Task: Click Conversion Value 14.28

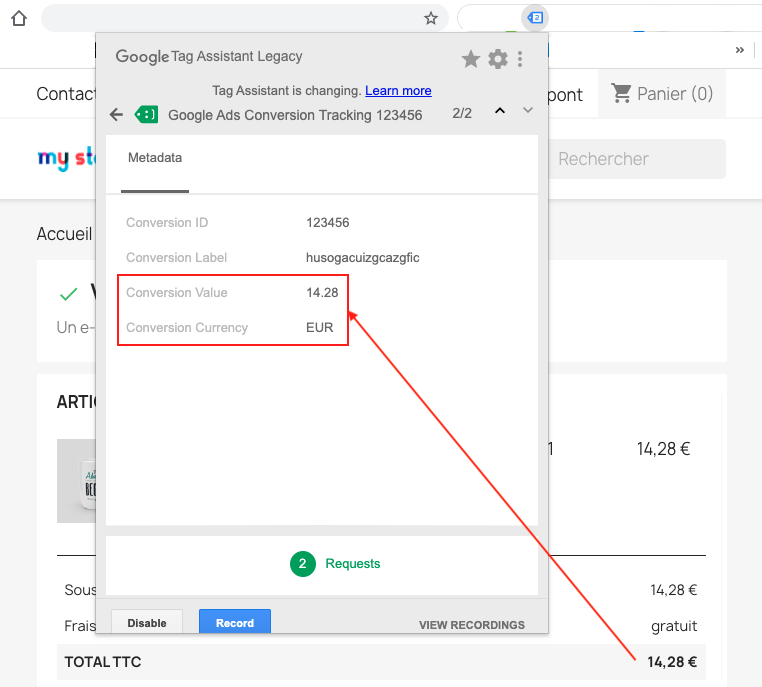Action: coord(322,292)
